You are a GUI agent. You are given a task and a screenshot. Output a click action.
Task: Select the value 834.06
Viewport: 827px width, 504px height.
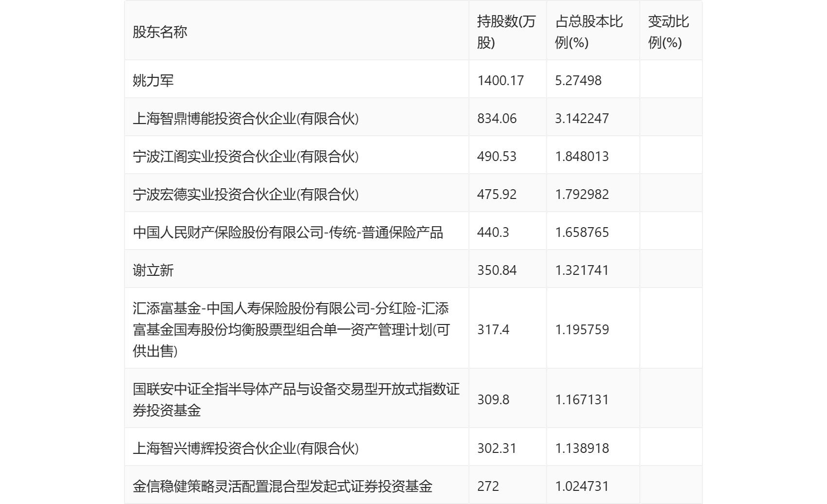click(497, 118)
